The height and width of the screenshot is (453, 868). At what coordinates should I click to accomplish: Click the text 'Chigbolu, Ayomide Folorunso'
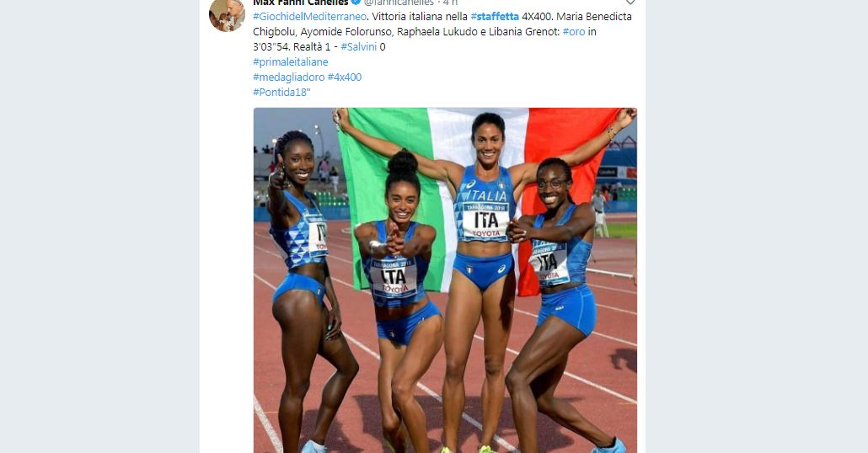point(322,31)
